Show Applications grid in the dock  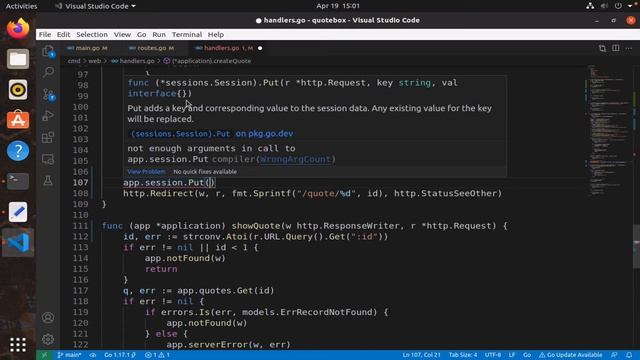pyautogui.click(x=18, y=344)
